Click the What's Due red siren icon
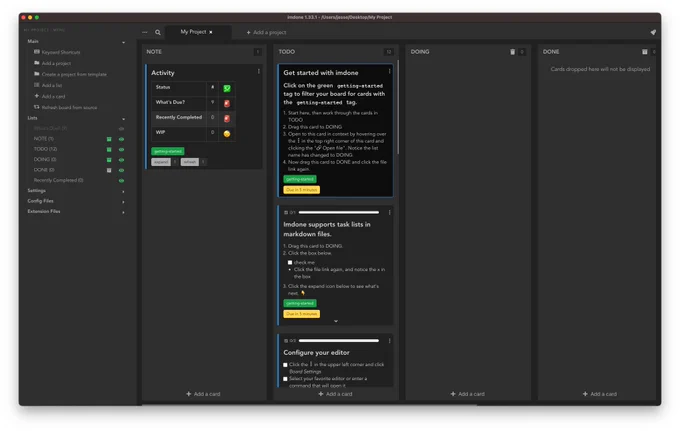Image resolution: width=680 pixels, height=431 pixels. [x=227, y=104]
